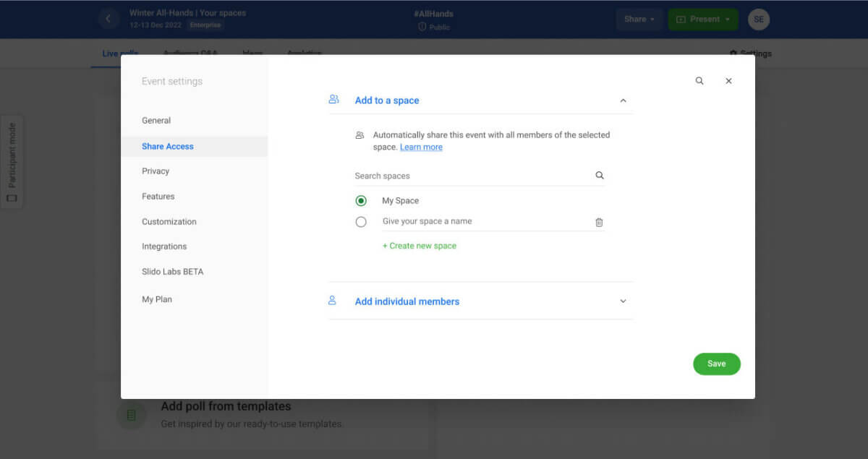Click inside the Search spaces field
868x459 pixels.
[434, 175]
